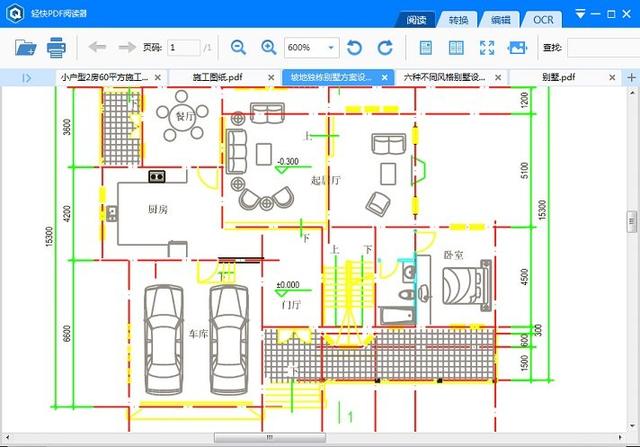Click the image slideshow icon
Screen dimensions: 640x447
pos(517,48)
